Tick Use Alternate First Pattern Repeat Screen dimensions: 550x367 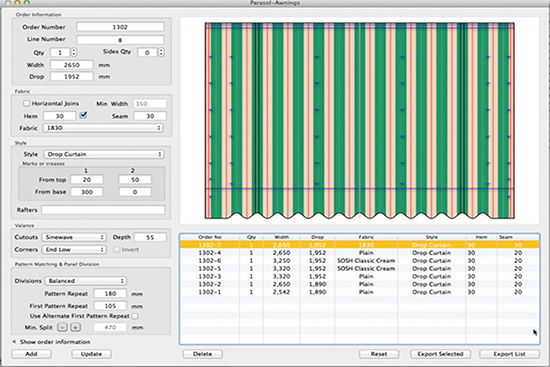pyautogui.click(x=135, y=316)
